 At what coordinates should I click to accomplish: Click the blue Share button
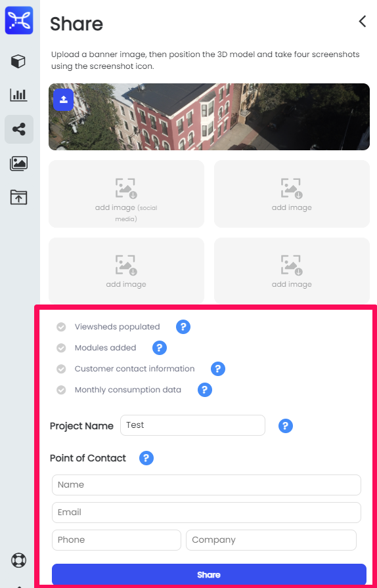[x=209, y=574]
